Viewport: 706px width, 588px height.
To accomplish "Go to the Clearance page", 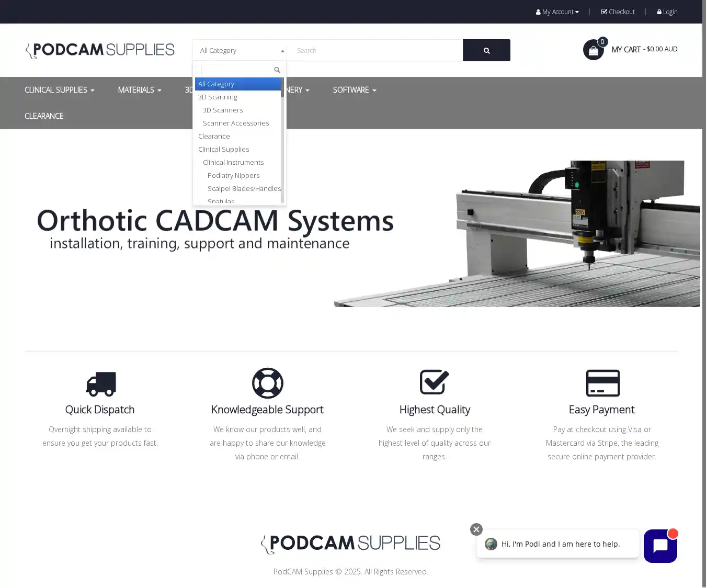I will coord(44,116).
